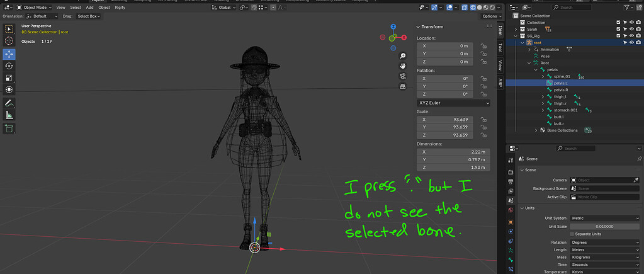
Task: Select the Select Box tool
Action: click(9, 29)
